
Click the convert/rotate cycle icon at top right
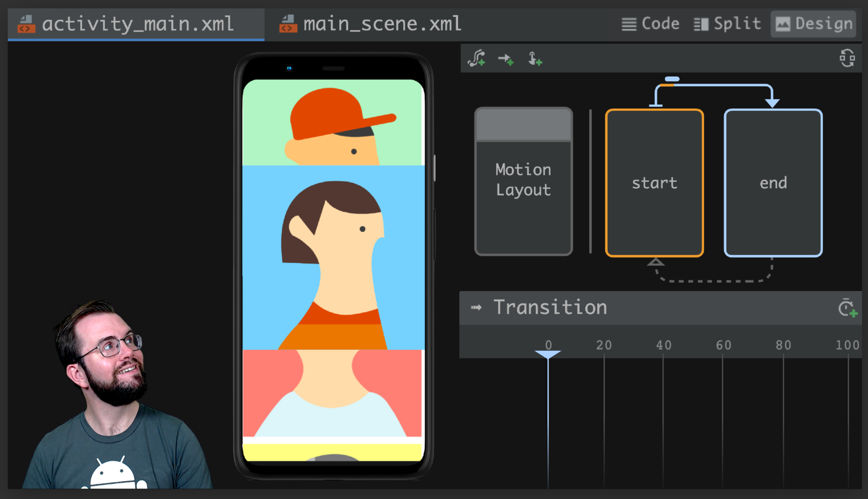click(847, 58)
